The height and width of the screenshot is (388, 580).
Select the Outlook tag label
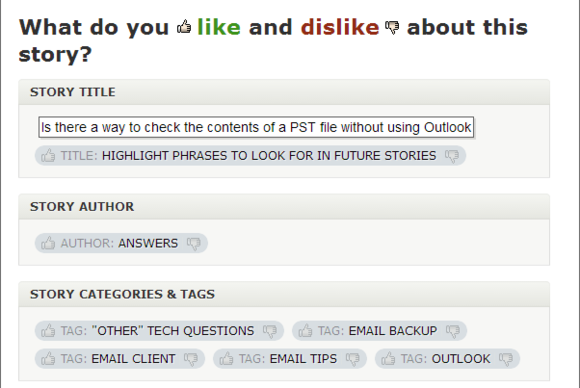click(446, 359)
